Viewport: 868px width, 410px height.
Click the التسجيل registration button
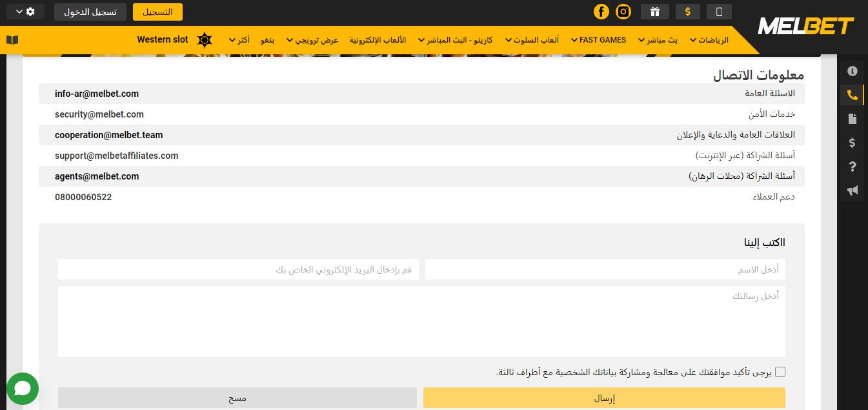157,12
